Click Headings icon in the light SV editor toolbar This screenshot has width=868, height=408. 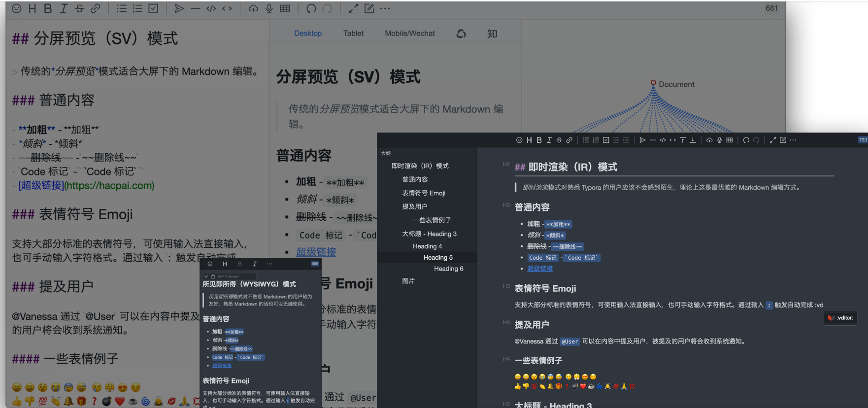click(x=32, y=8)
